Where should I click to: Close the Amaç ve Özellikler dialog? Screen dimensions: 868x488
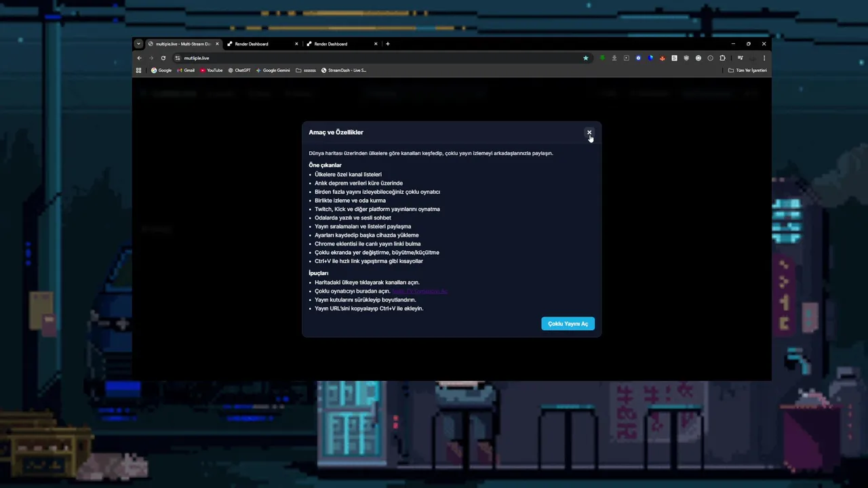(x=589, y=132)
